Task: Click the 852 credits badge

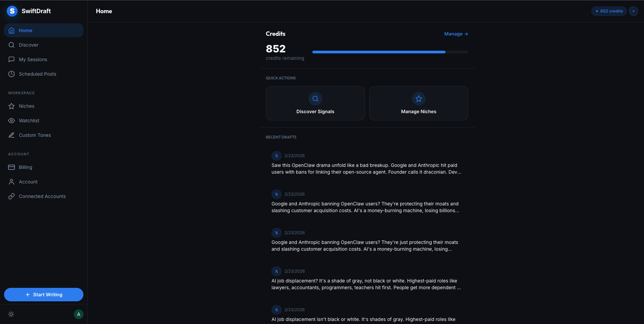Action: point(609,11)
